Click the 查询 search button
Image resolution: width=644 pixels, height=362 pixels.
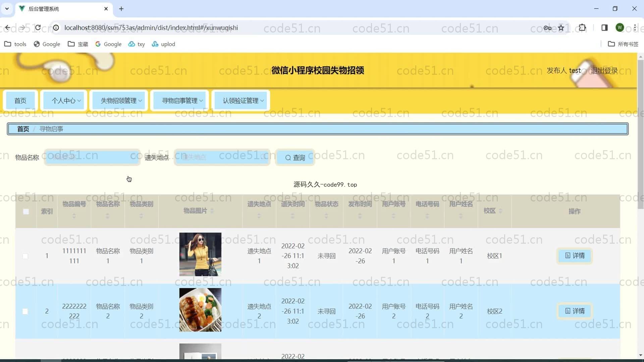point(295,158)
